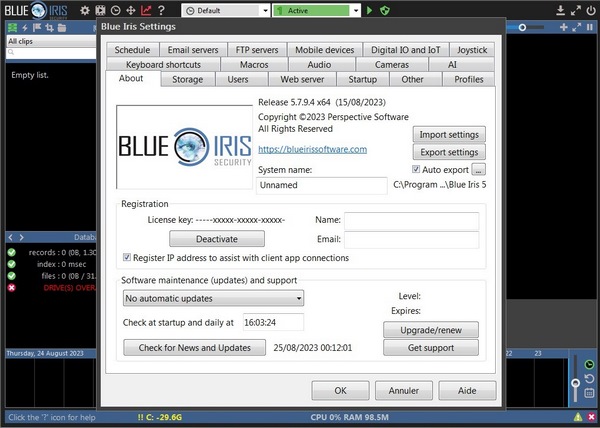This screenshot has width=600, height=428.
Task: Select the Profiles tab
Action: point(469,80)
